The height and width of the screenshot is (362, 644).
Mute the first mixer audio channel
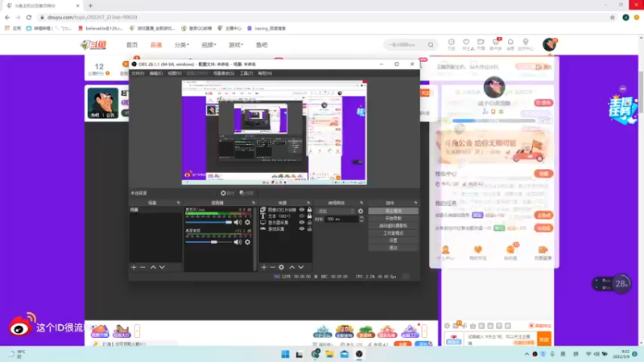(237, 222)
